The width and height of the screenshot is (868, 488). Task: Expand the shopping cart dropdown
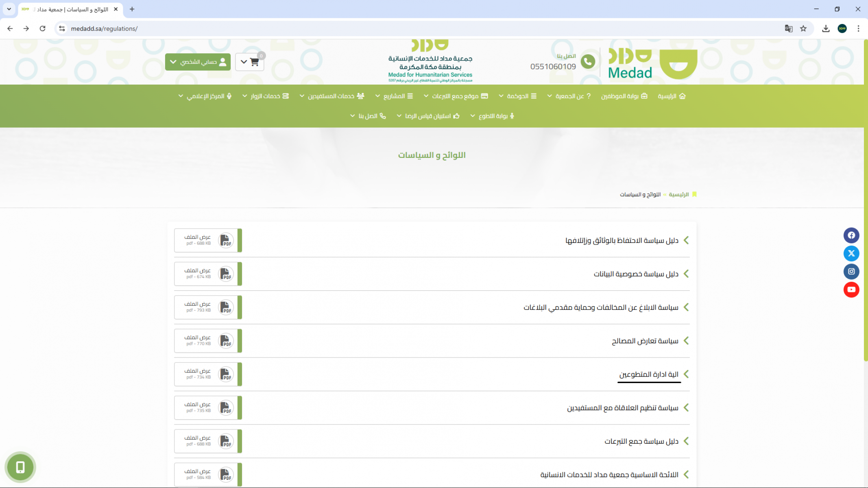[249, 62]
